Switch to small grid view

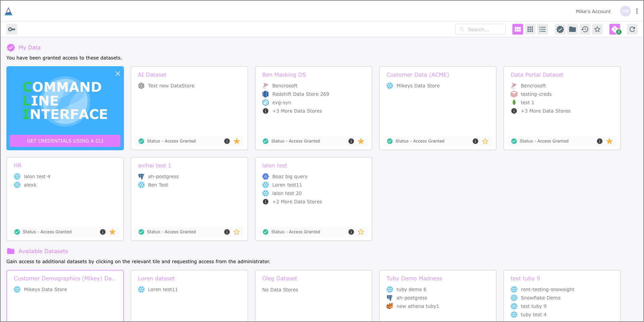click(x=530, y=29)
